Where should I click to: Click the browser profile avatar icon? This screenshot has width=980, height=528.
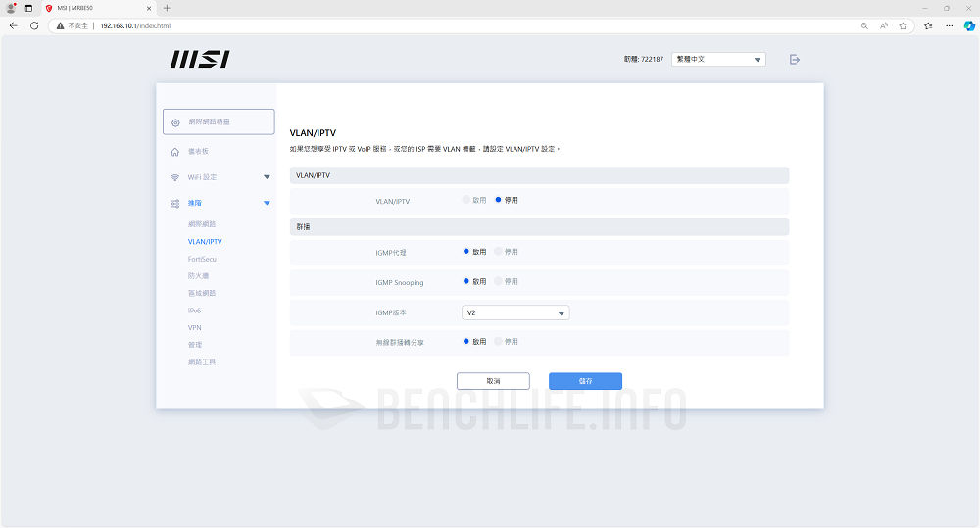11,8
